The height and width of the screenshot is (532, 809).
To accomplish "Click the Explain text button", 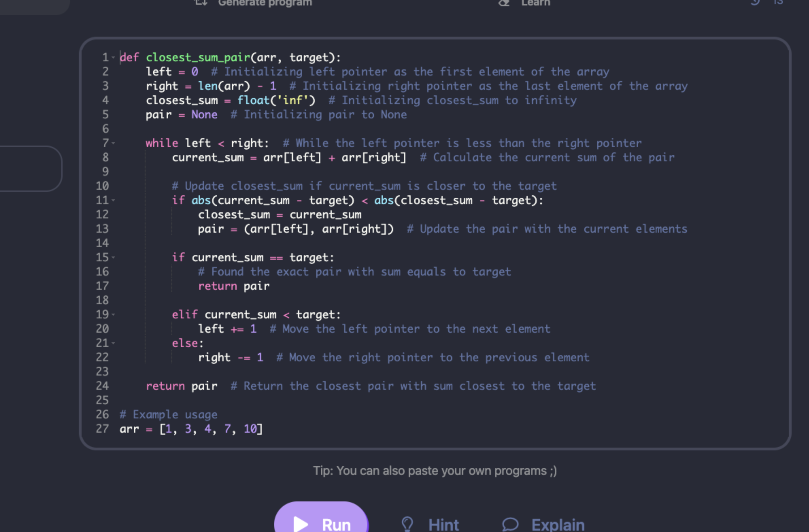I will click(x=558, y=524).
